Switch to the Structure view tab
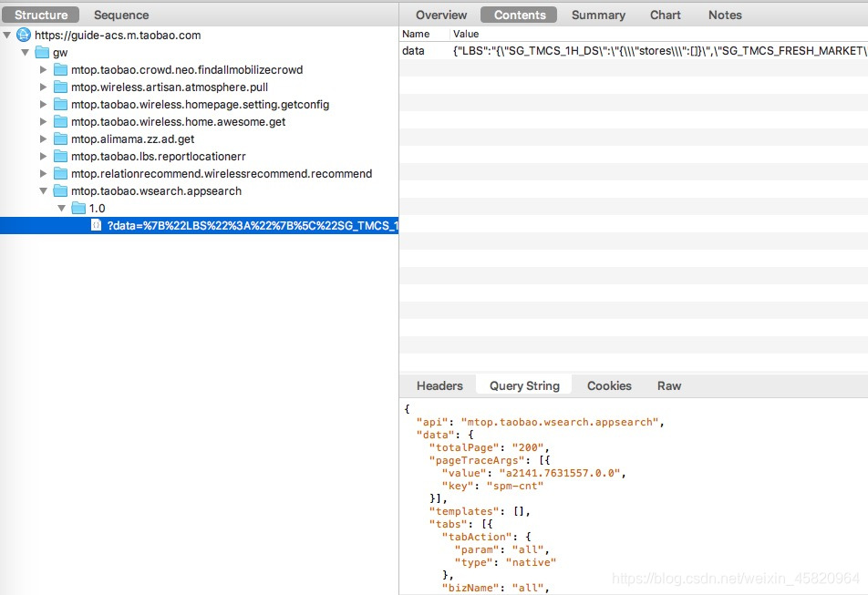Image resolution: width=868 pixels, height=595 pixels. pyautogui.click(x=40, y=15)
